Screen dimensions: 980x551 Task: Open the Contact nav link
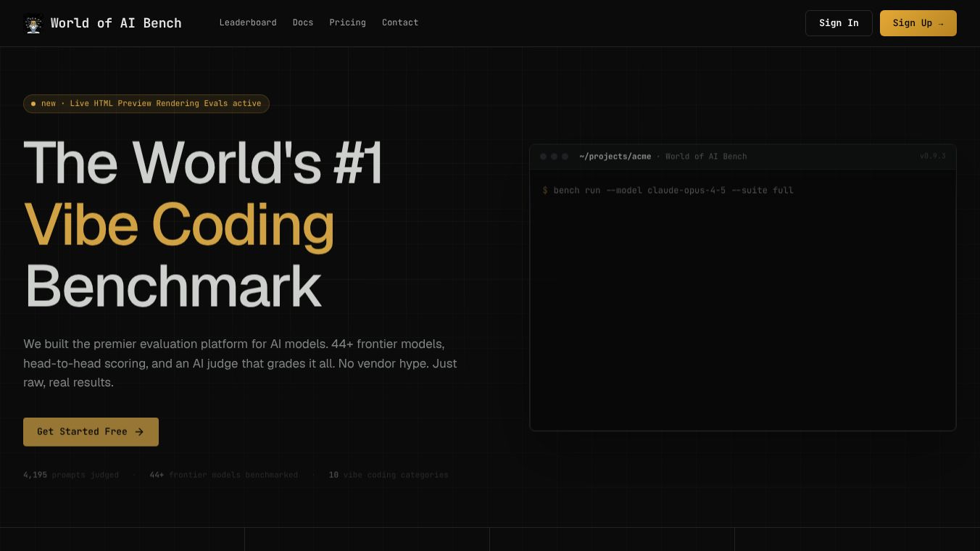pyautogui.click(x=400, y=22)
